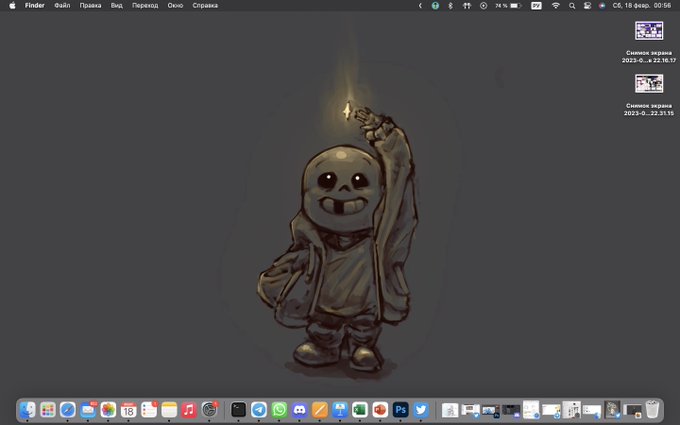The image size is (680, 425).
Task: Launch Terminal from the dock
Action: pos(239,409)
